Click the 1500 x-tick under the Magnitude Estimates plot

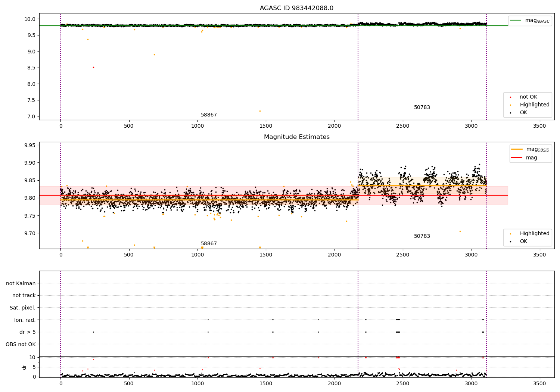click(266, 255)
